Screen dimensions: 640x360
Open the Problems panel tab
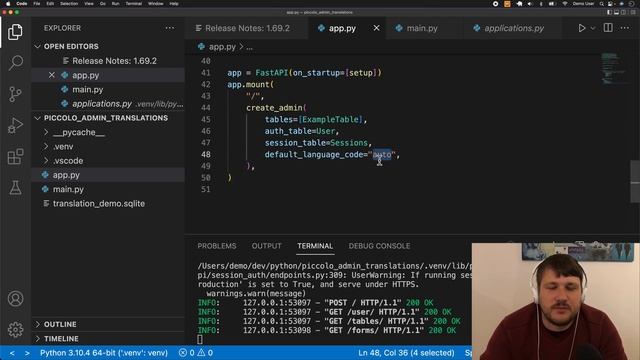pos(217,246)
